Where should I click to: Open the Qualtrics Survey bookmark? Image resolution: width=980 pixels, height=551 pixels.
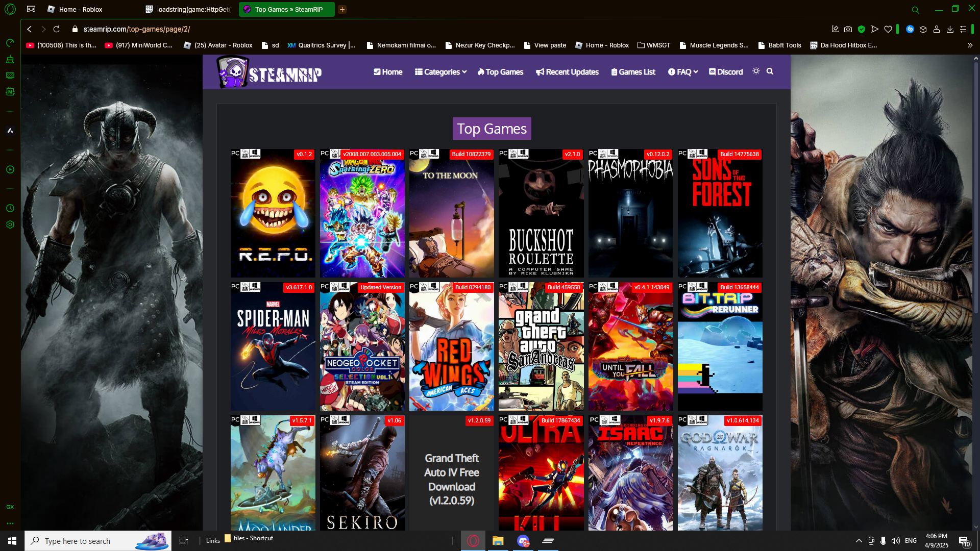click(322, 45)
